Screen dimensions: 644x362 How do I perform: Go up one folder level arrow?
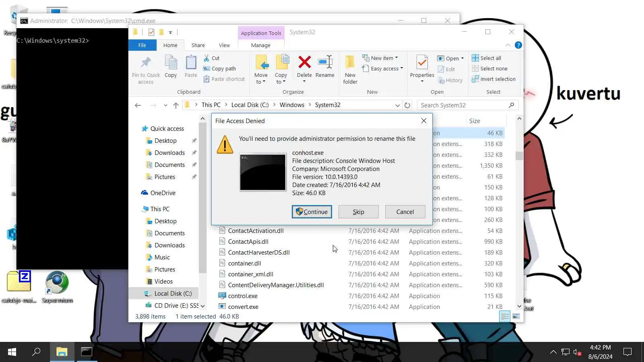[176, 105]
